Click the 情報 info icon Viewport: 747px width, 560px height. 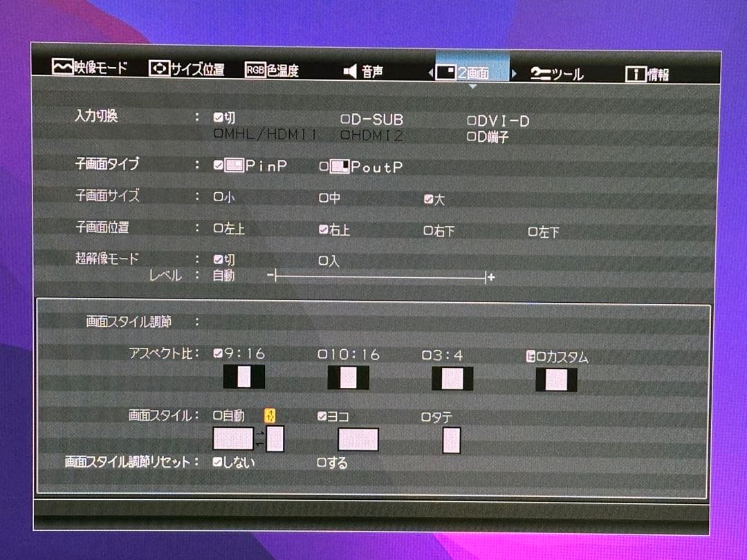pyautogui.click(x=637, y=72)
